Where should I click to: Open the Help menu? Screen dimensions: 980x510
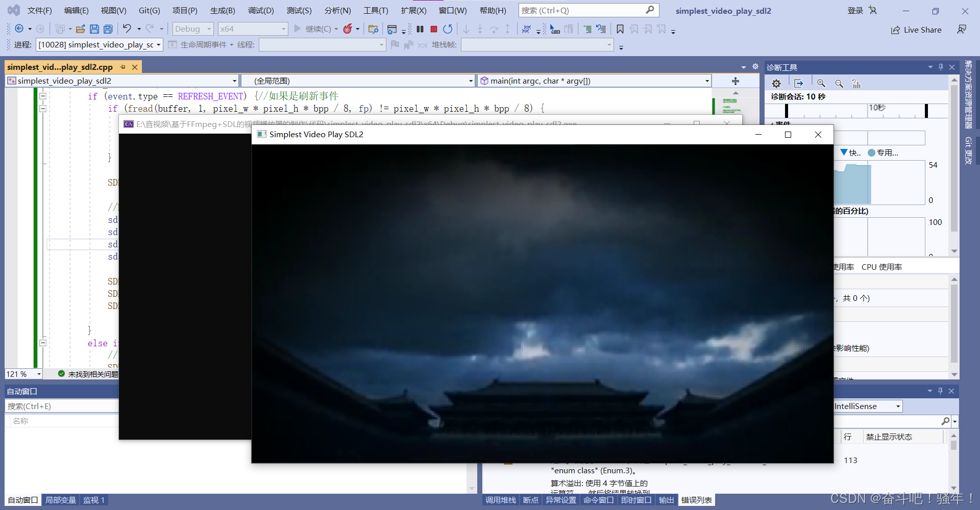click(493, 11)
